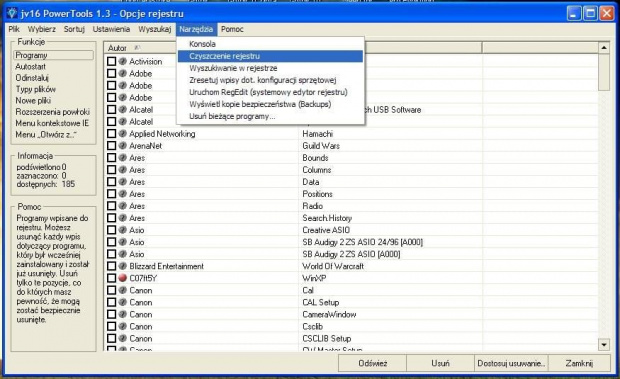Open the Sortuj menu
The width and height of the screenshot is (620, 379).
click(74, 29)
